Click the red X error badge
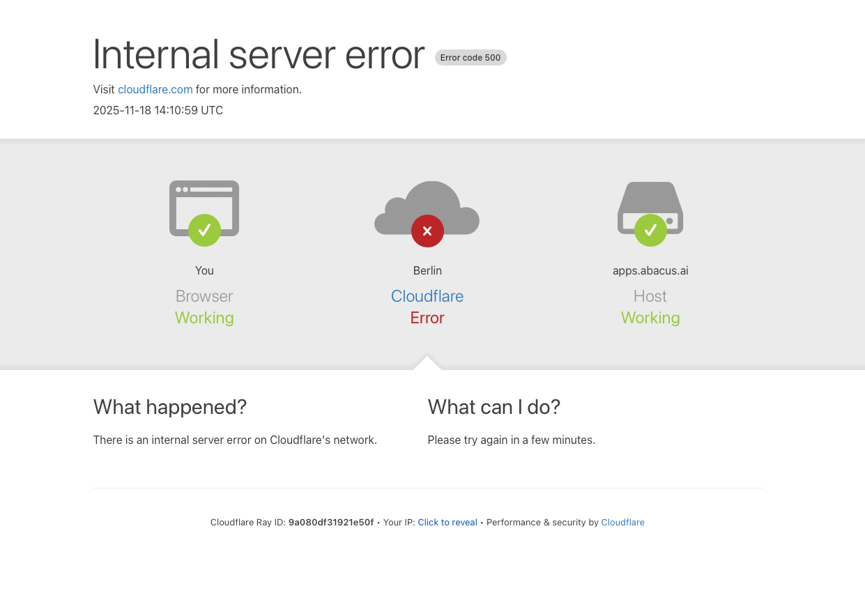 coord(427,231)
